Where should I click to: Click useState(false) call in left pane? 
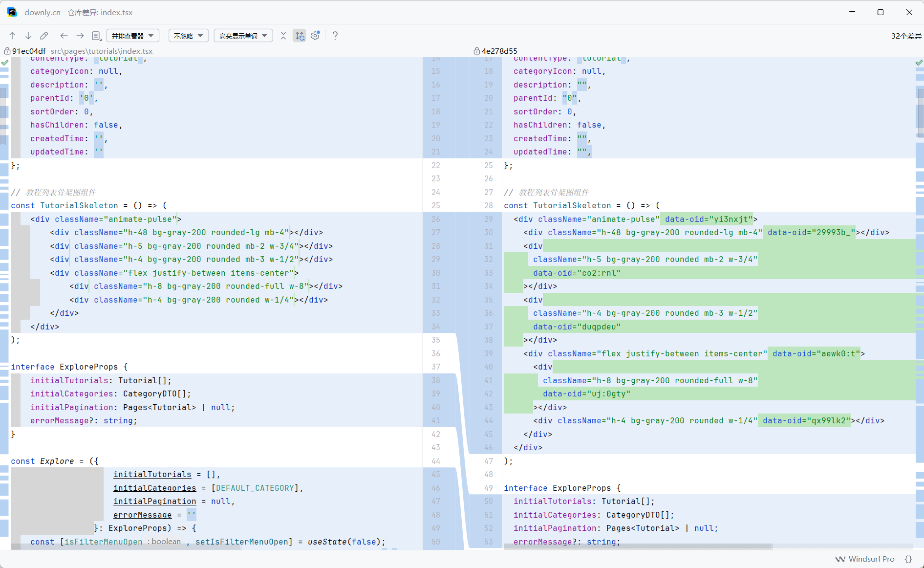click(x=344, y=542)
